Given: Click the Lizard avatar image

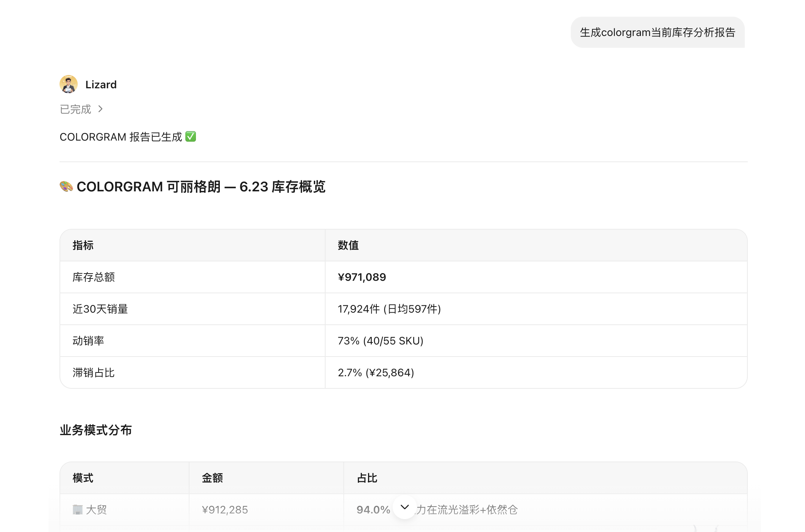Looking at the screenshot, I should click(x=69, y=84).
